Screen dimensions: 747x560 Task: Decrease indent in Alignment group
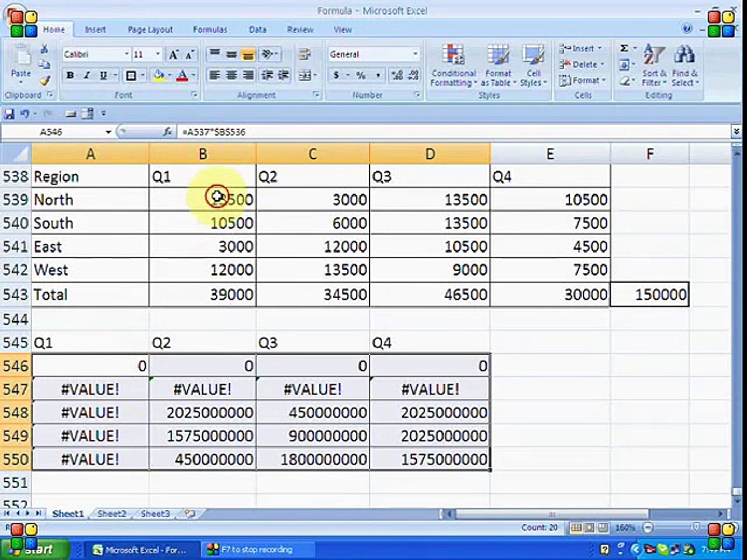267,76
